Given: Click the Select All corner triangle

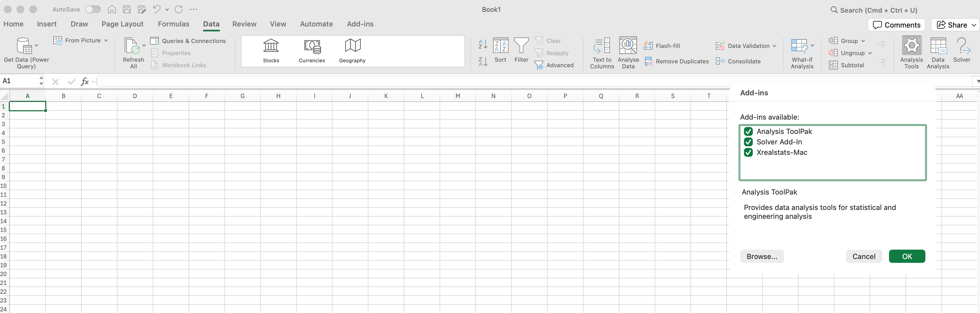Looking at the screenshot, I should tap(5, 96).
